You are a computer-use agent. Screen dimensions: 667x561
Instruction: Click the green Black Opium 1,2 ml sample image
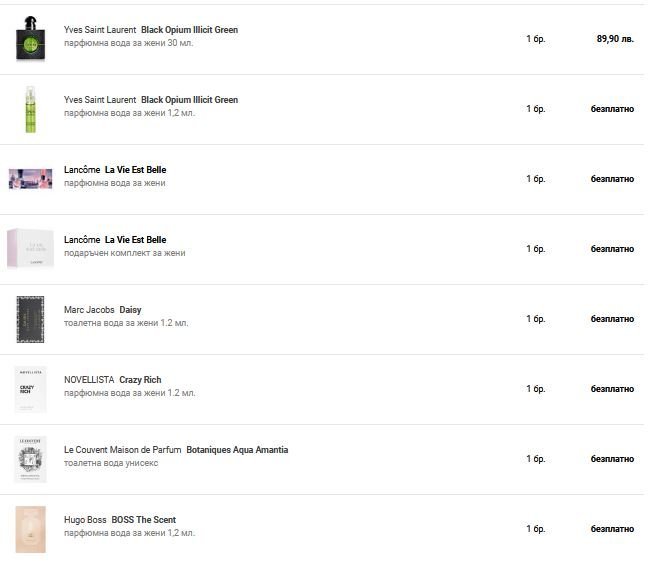pos(30,109)
